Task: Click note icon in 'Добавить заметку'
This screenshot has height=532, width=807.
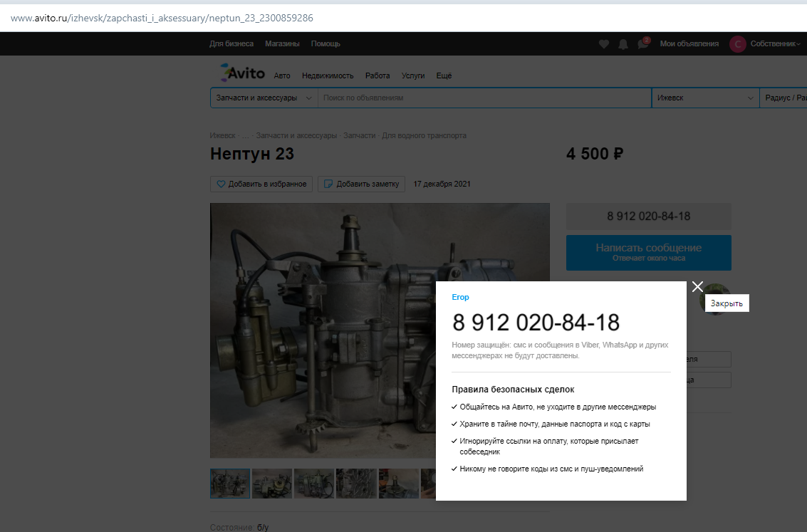Action: pos(328,184)
